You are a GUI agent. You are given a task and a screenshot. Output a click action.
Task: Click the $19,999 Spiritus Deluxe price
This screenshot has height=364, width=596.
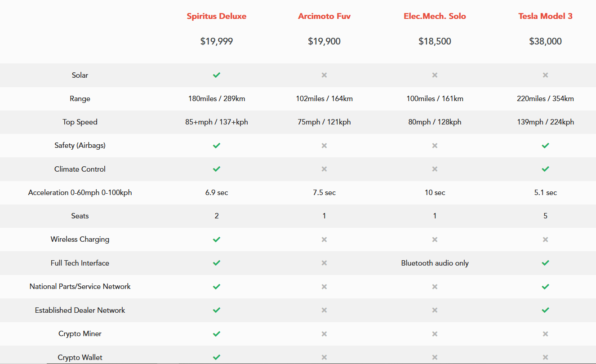[x=217, y=41]
